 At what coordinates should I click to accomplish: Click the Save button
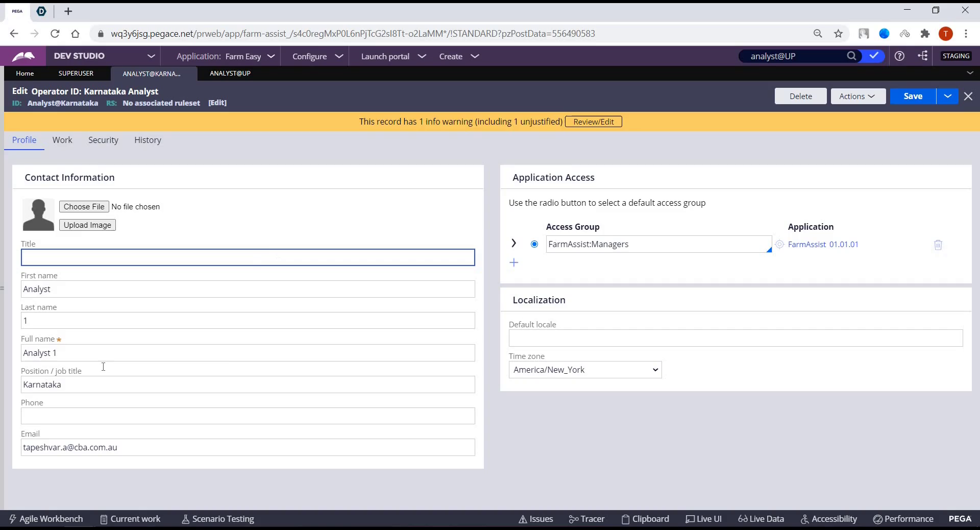[x=913, y=96]
